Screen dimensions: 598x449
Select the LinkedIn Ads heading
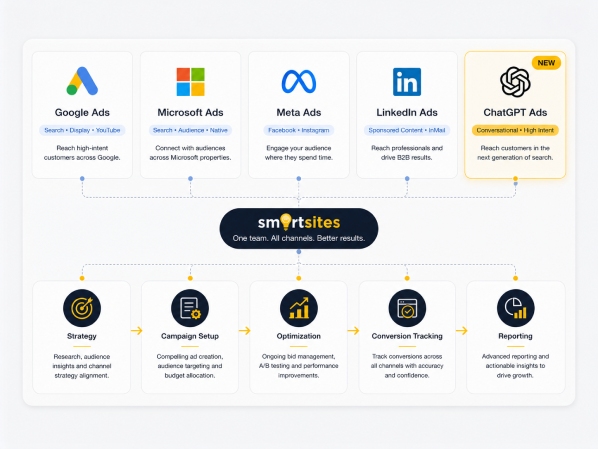tap(407, 113)
